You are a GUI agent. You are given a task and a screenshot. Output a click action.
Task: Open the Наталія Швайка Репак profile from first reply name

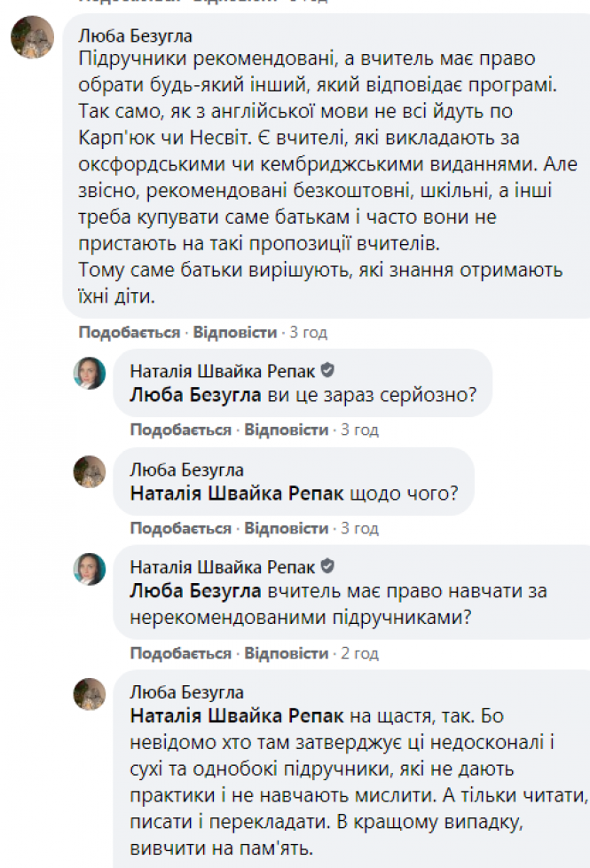223,370
